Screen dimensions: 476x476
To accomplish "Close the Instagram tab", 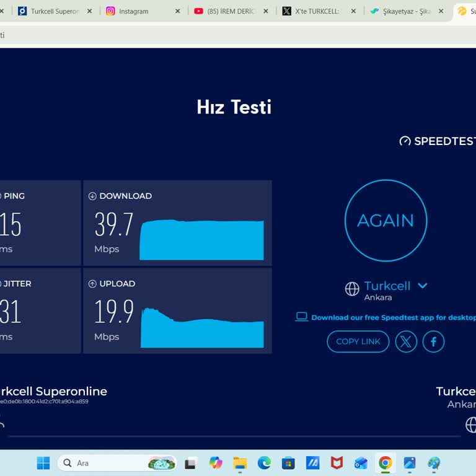I will (x=178, y=11).
